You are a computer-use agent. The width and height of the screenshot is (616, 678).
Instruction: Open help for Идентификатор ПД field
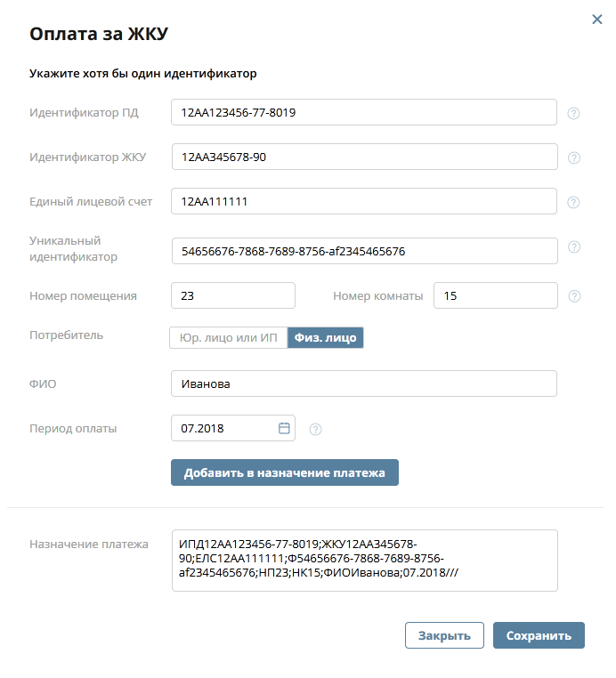point(573,113)
